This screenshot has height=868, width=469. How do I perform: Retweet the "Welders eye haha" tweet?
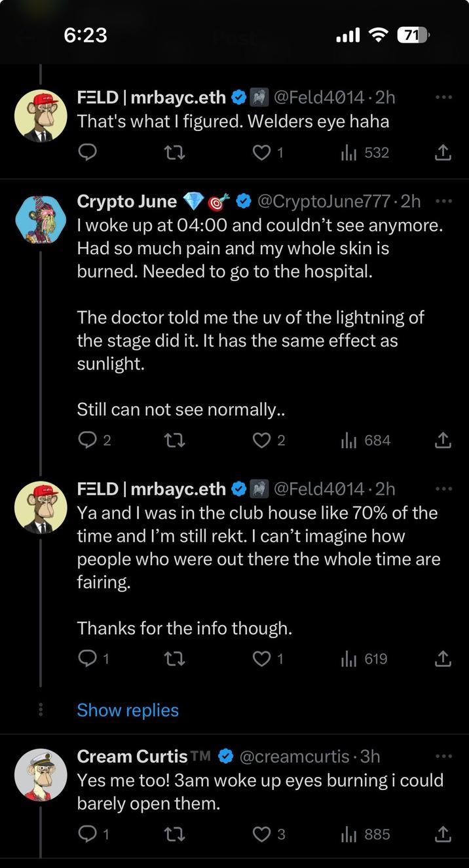(174, 153)
